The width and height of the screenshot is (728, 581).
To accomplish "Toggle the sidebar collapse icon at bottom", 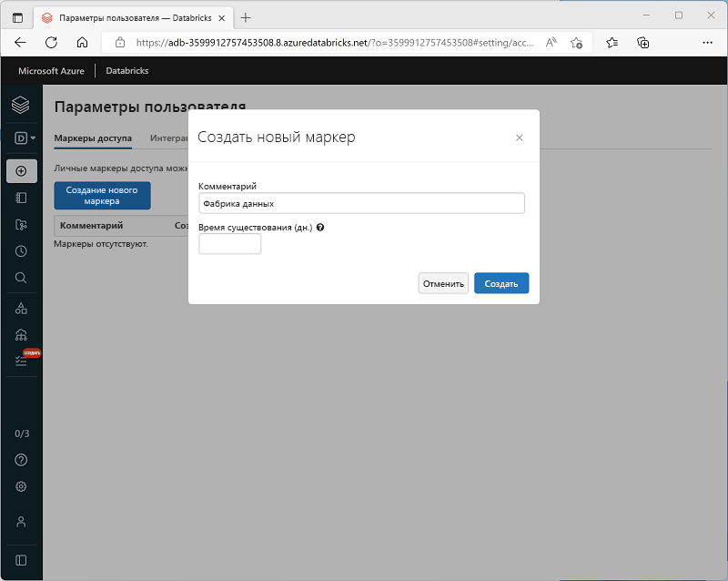I will pyautogui.click(x=21, y=561).
